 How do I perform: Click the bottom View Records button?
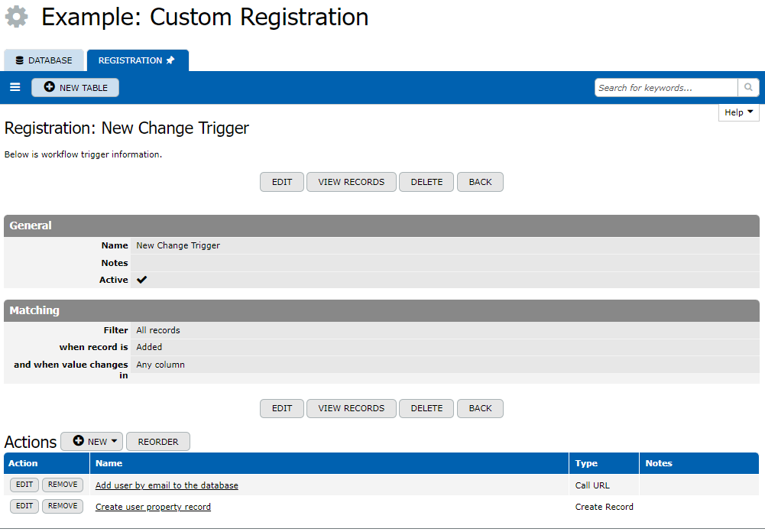pos(351,408)
